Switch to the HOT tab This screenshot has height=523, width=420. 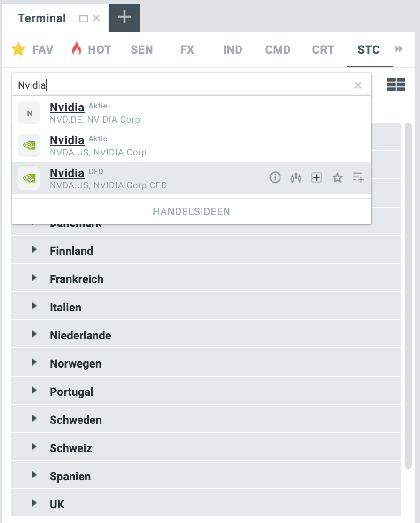(x=91, y=49)
